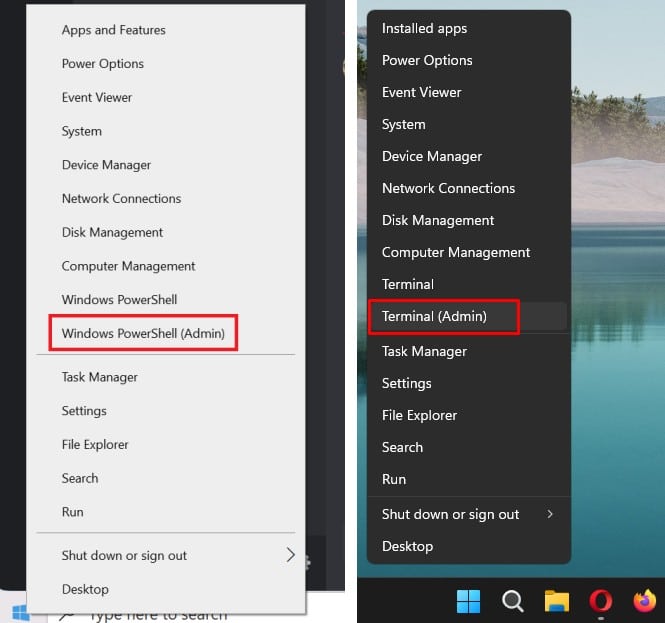Open Settings in the light Windows 10 menu
Screen dimensions: 665x623
tap(166, 411)
